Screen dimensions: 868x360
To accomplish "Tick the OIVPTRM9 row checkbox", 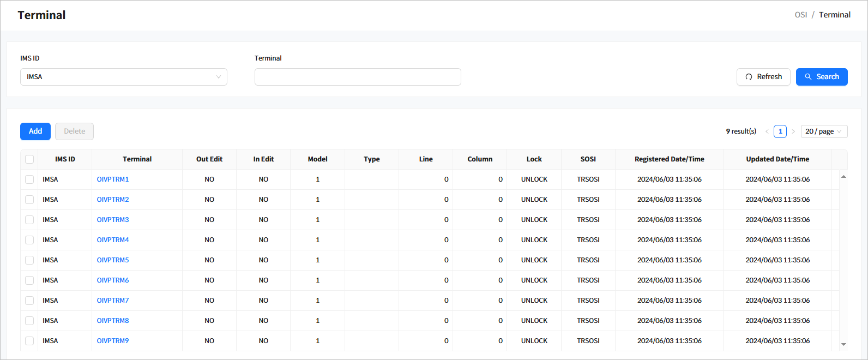I will coord(29,341).
